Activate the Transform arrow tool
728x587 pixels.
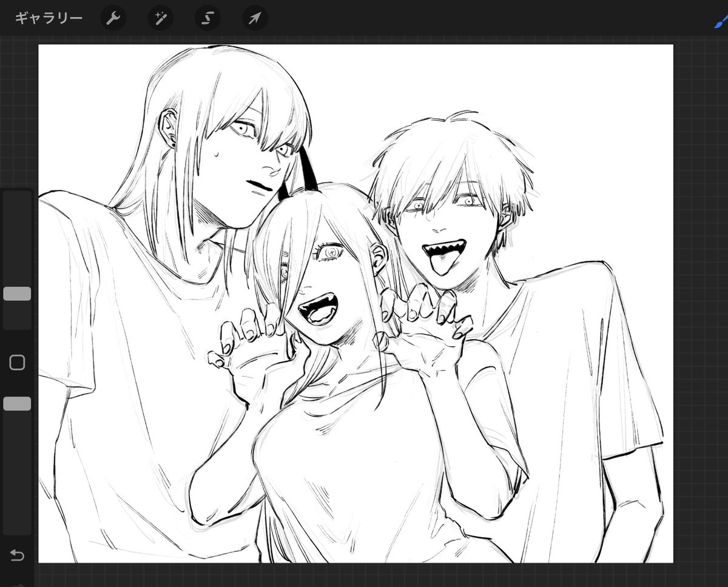coord(255,18)
